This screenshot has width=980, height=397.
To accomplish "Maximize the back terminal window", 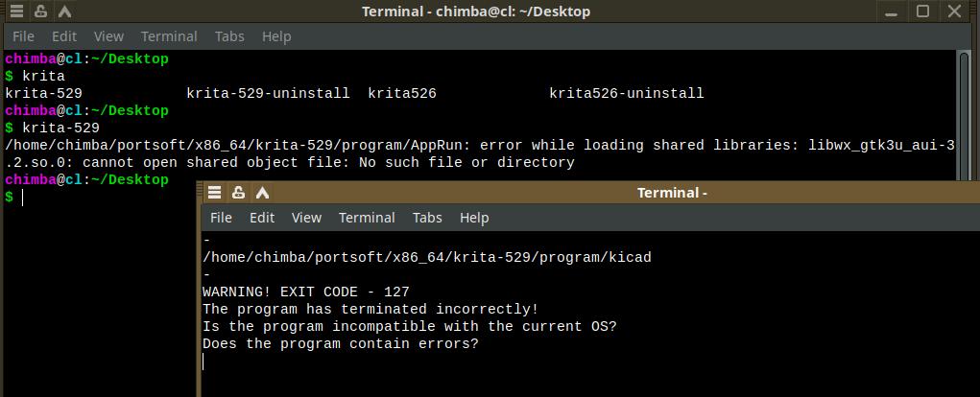I will coord(922,12).
